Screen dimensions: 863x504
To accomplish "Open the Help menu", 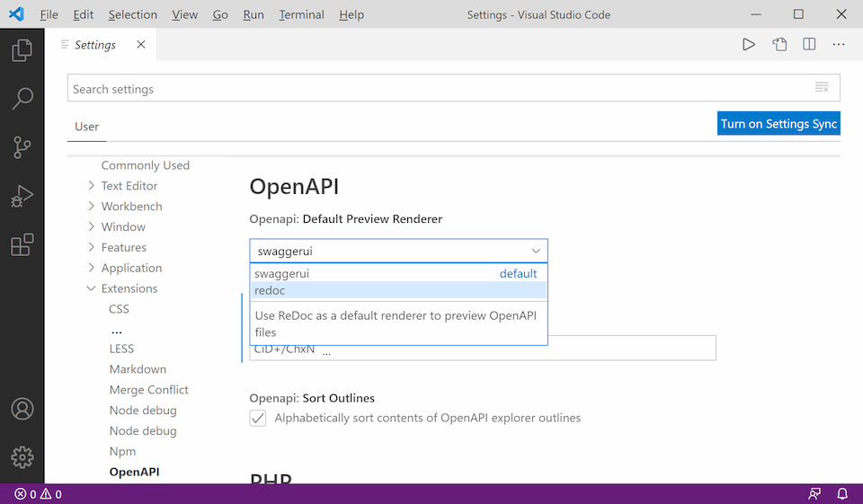I will coord(351,15).
